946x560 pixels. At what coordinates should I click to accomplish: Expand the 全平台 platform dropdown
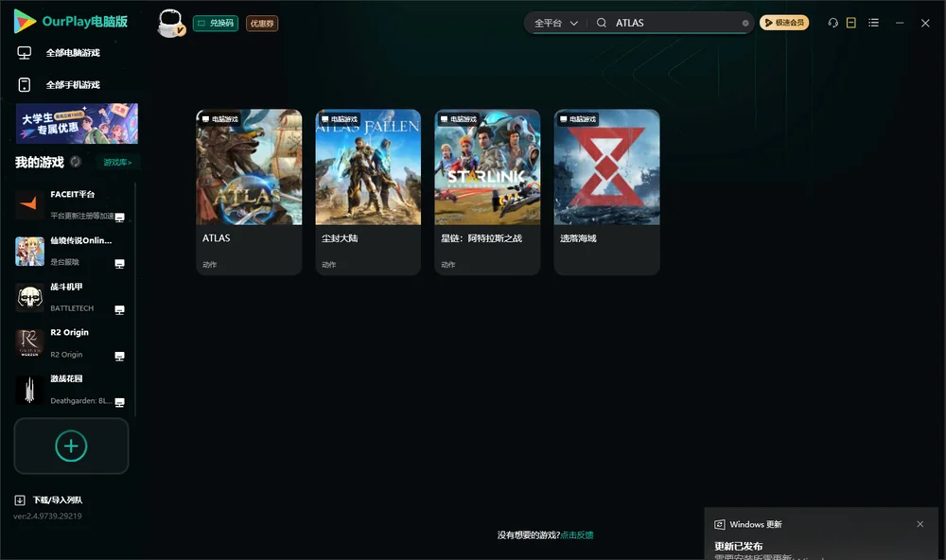point(555,23)
